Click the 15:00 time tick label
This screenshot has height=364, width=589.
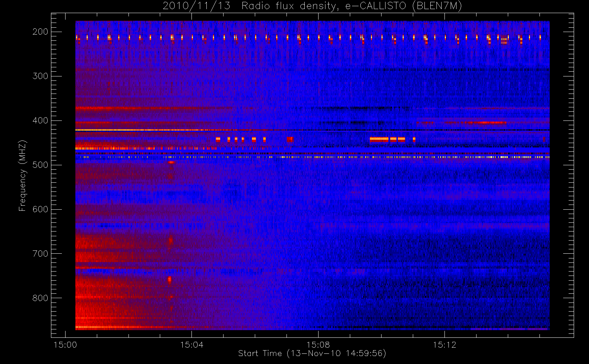[65, 345]
